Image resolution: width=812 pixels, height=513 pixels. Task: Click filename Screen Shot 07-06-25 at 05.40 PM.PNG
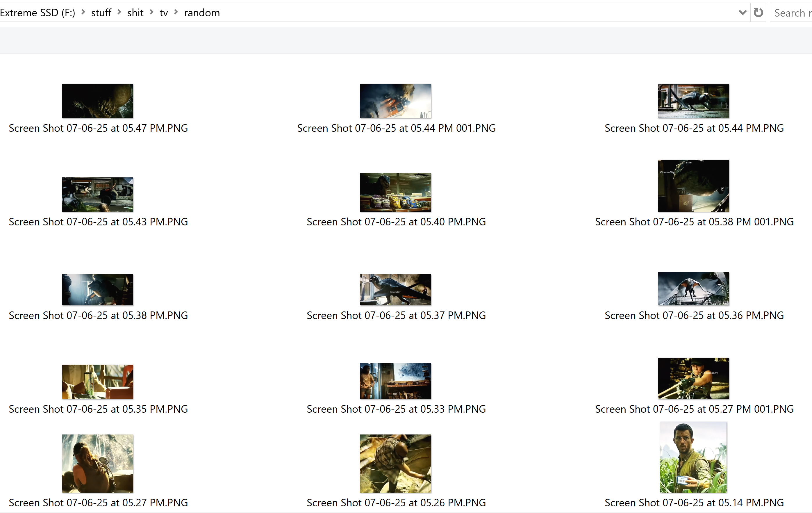[x=396, y=222]
